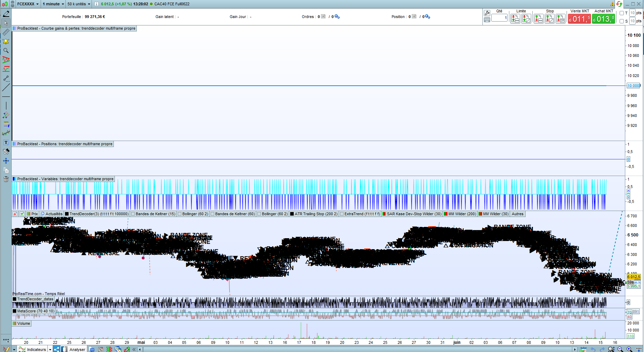Screen dimensions: 644x352
Task: Choose the text annotation tool
Action: pos(6,142)
